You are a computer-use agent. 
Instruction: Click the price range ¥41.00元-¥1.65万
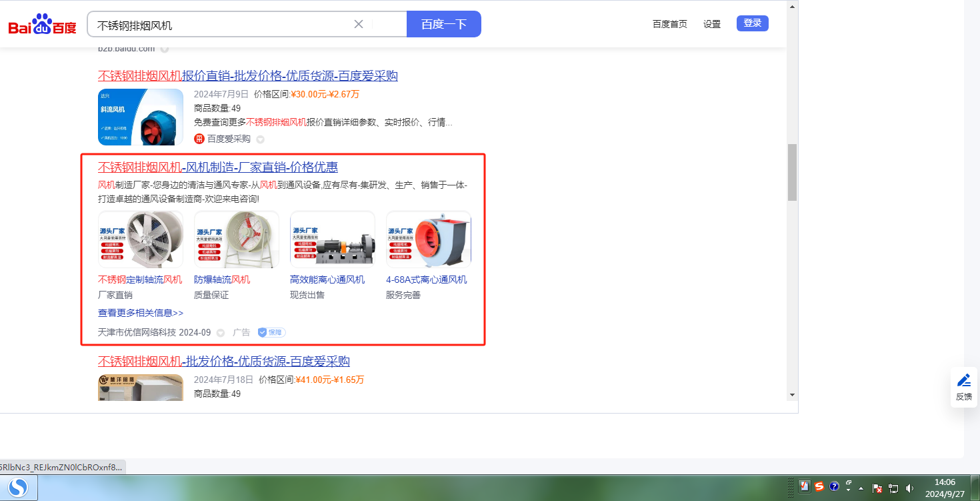329,380
